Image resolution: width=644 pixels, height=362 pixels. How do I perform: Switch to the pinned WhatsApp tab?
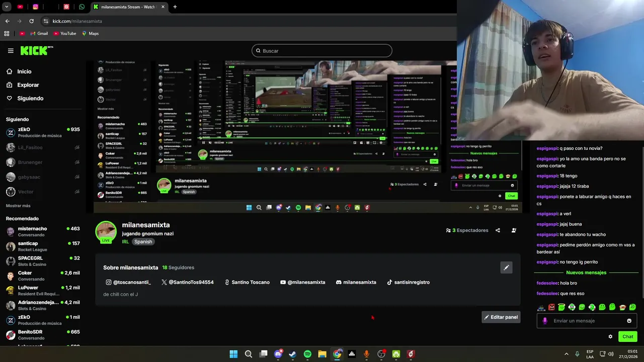coord(82,7)
